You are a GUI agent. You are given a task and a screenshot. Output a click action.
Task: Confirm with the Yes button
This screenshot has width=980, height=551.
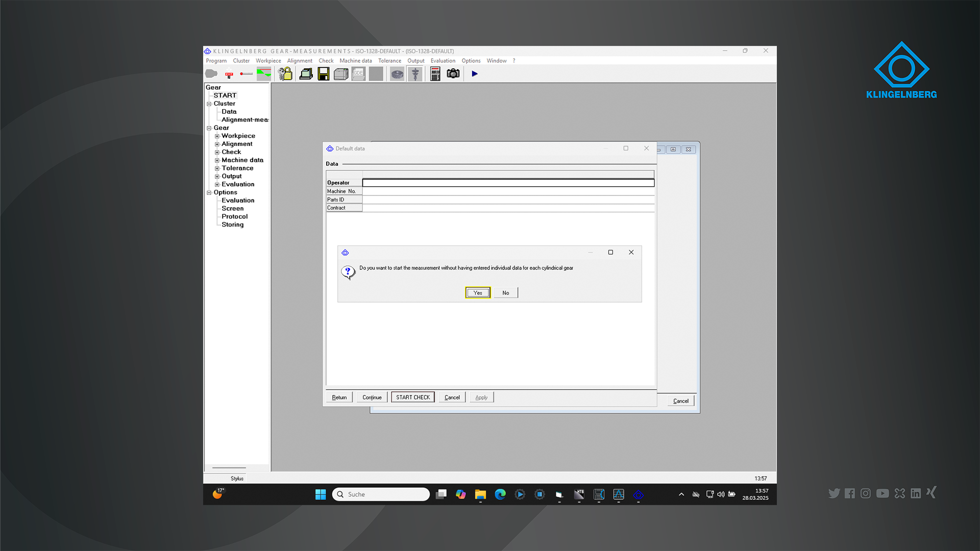coord(478,293)
